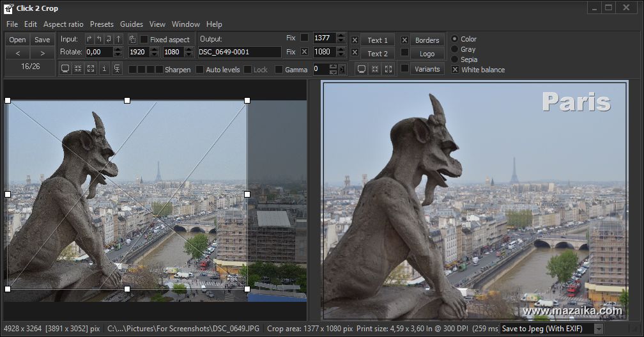Select the Sepia radio button
Image resolution: width=644 pixels, height=337 pixels.
454,59
